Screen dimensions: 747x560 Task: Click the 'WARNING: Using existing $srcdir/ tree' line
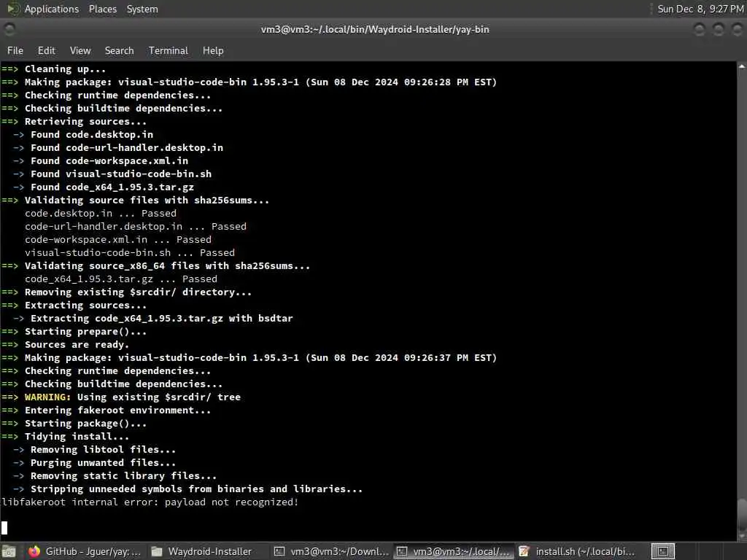pos(121,397)
